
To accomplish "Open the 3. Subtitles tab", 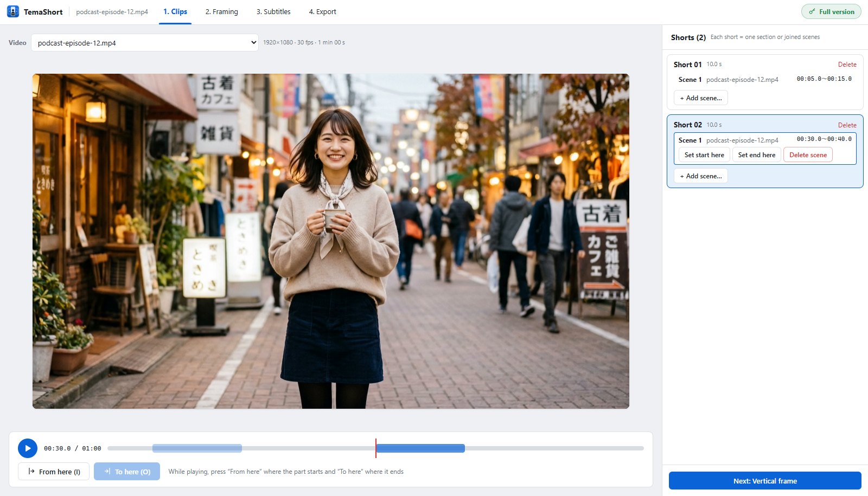I will [x=273, y=12].
